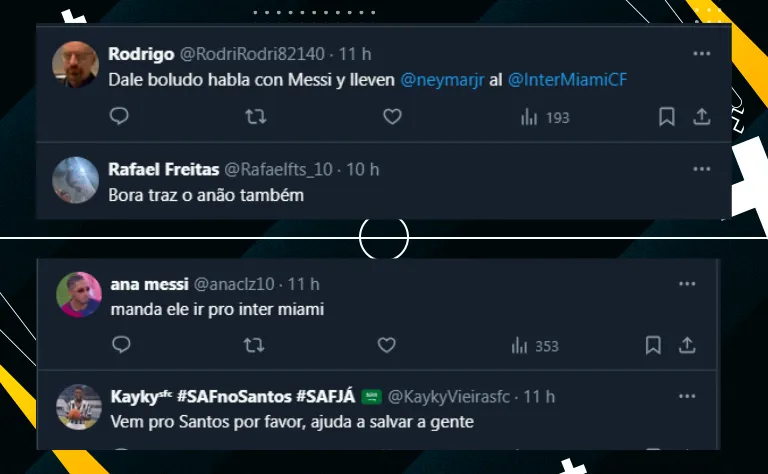Reply to ana messi's tweet
This screenshot has width=768, height=474.
(121, 345)
